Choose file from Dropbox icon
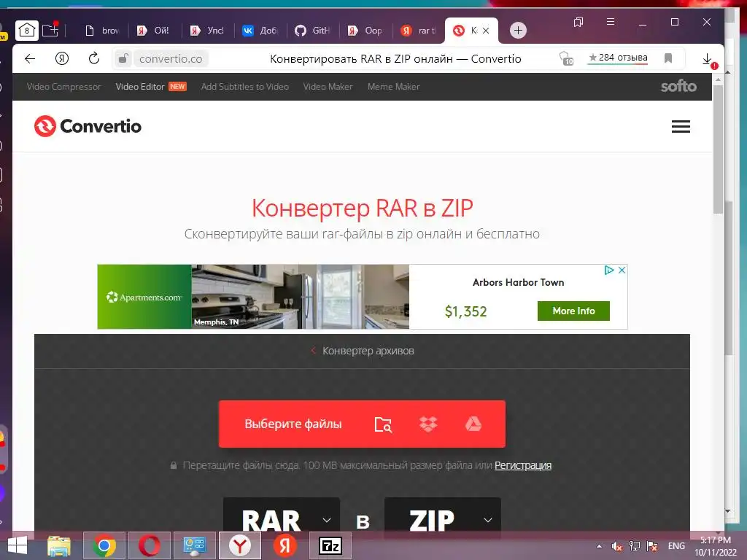The width and height of the screenshot is (747, 560). click(x=428, y=424)
